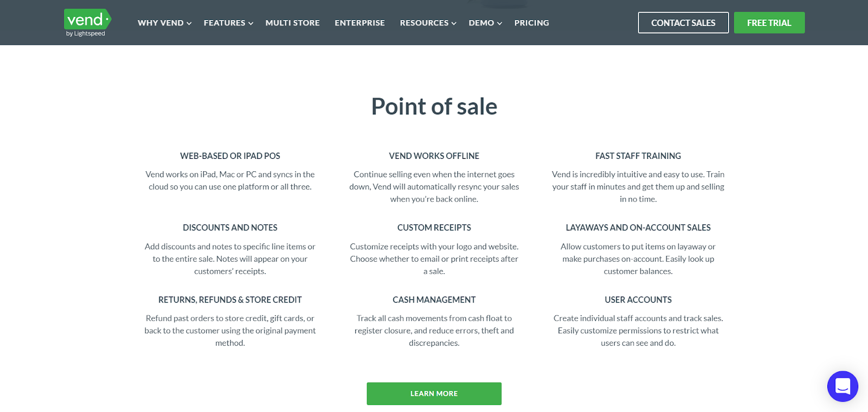Click the CASH MANAGEMENT heading

(433, 299)
